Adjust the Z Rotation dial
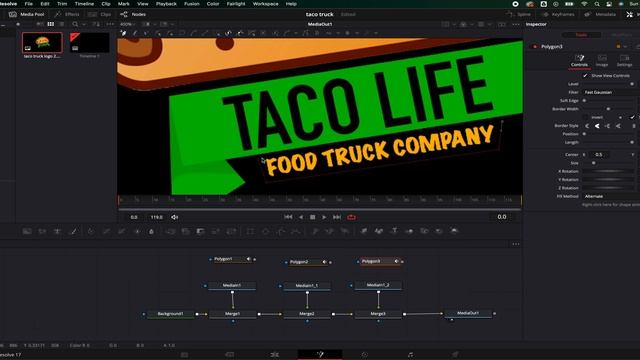Viewport: 640px width, 360px height. click(x=608, y=188)
